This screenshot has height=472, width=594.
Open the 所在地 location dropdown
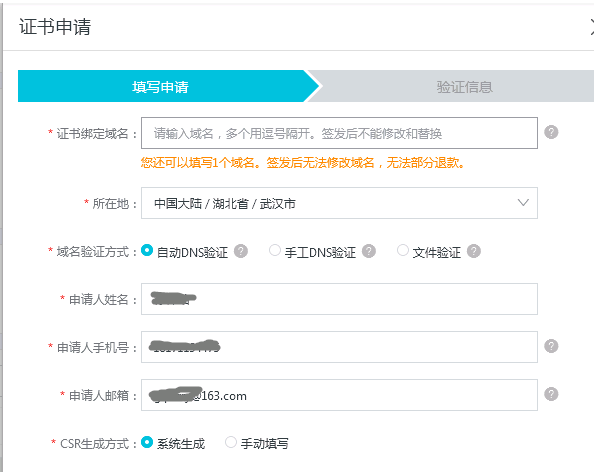[339, 203]
